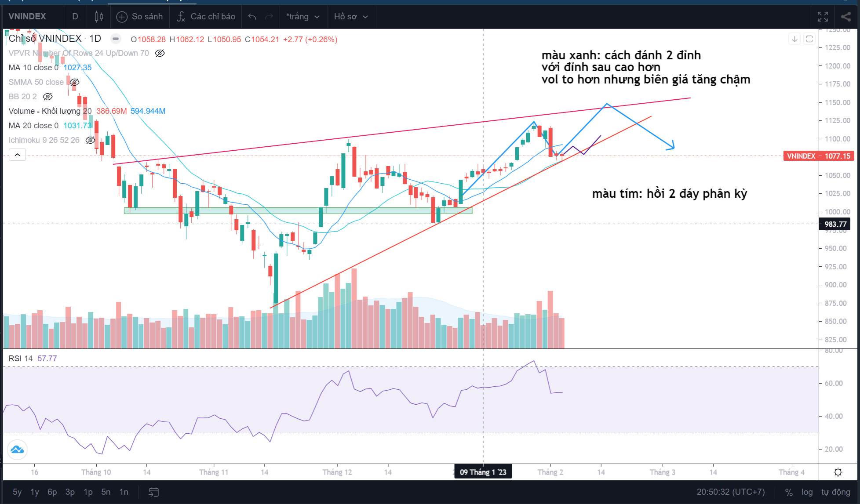The image size is (860, 504).
Task: Click the 1150.00 price axis label
Action: click(x=838, y=102)
